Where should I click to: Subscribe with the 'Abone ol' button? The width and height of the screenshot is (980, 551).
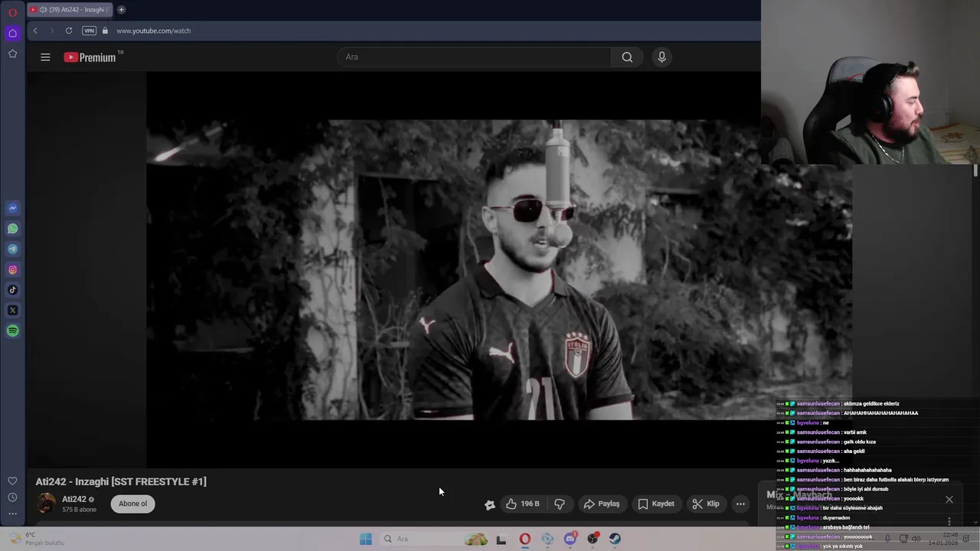(x=132, y=504)
